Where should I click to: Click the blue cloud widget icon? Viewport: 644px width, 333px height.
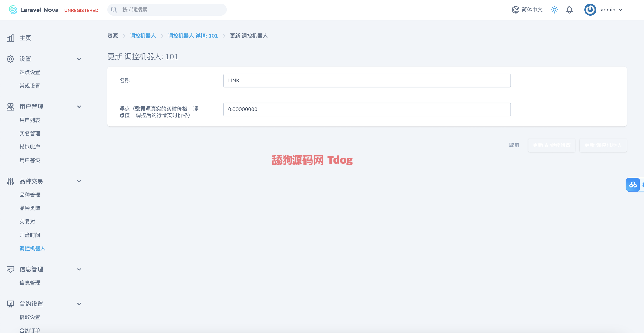point(633,185)
